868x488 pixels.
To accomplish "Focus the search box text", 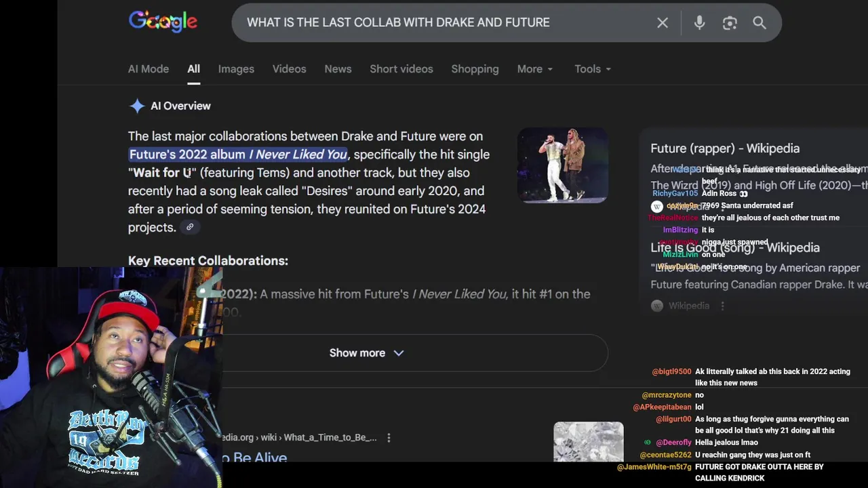I will click(398, 22).
